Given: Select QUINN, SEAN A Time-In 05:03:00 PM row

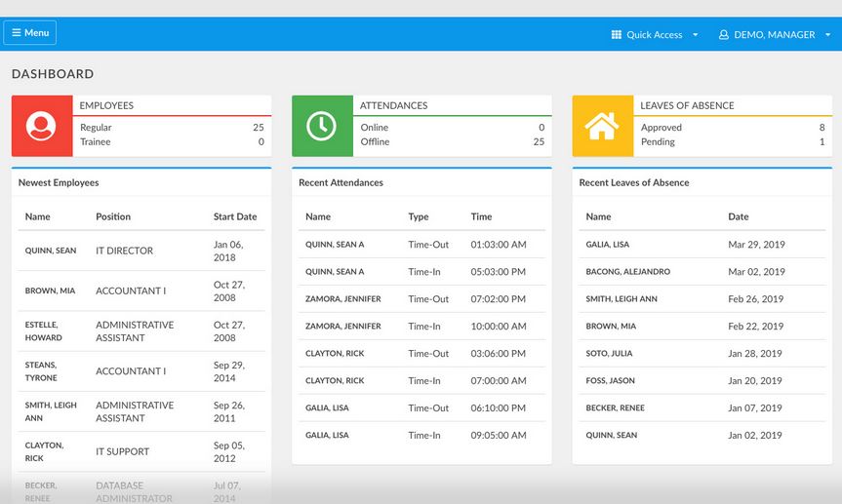Looking at the screenshot, I should click(x=421, y=272).
